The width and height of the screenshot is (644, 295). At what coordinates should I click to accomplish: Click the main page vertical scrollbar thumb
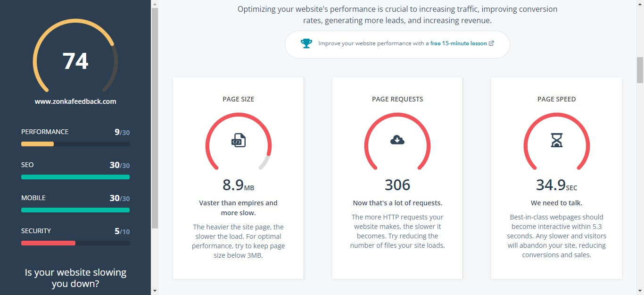click(640, 70)
